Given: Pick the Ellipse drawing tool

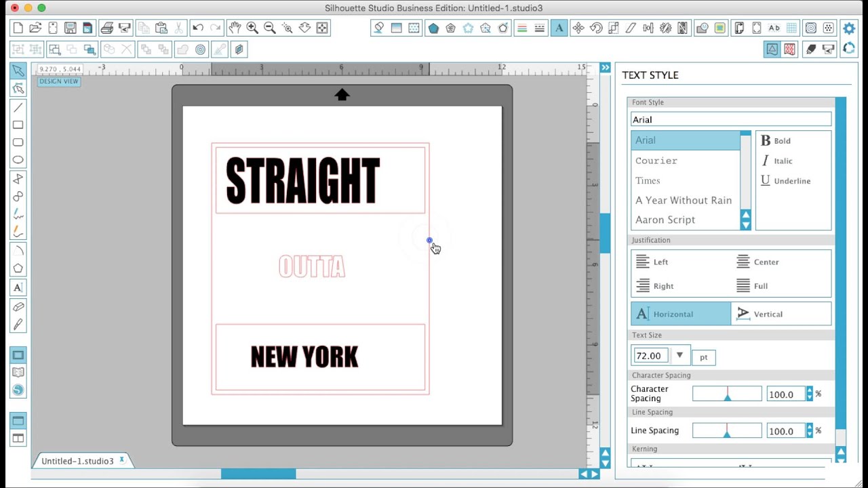Looking at the screenshot, I should pyautogui.click(x=18, y=160).
